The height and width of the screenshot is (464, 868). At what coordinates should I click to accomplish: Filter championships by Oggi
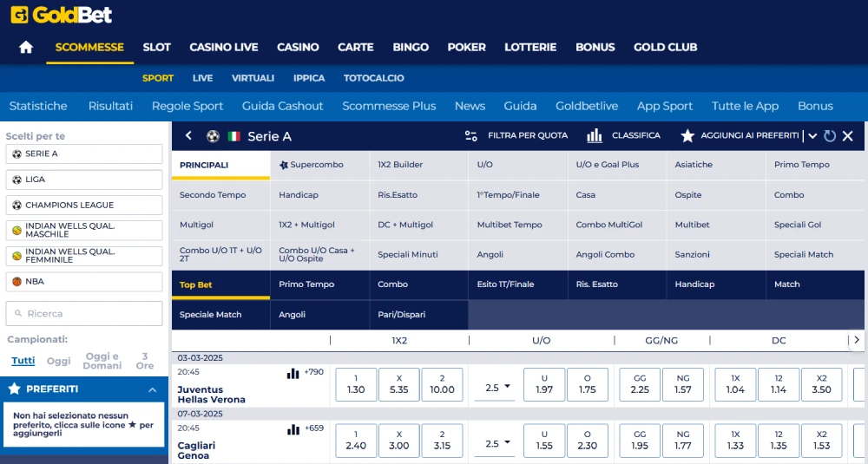(x=59, y=361)
